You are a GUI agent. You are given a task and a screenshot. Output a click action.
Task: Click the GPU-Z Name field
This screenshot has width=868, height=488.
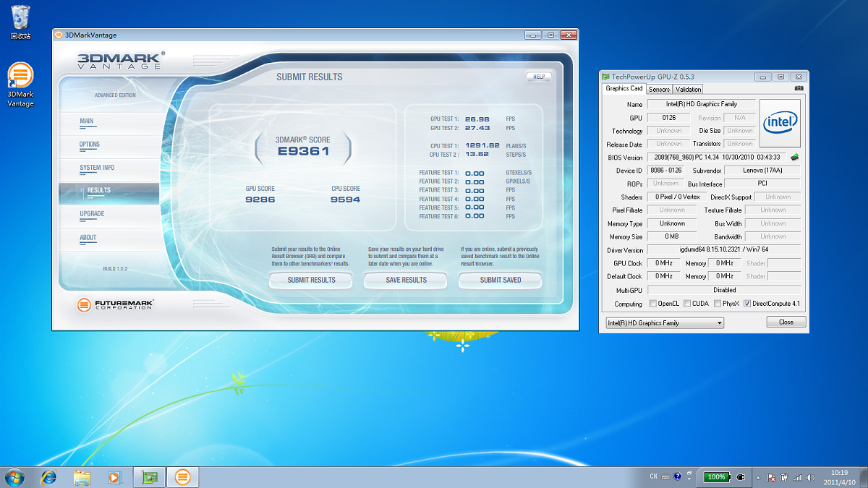pyautogui.click(x=701, y=104)
